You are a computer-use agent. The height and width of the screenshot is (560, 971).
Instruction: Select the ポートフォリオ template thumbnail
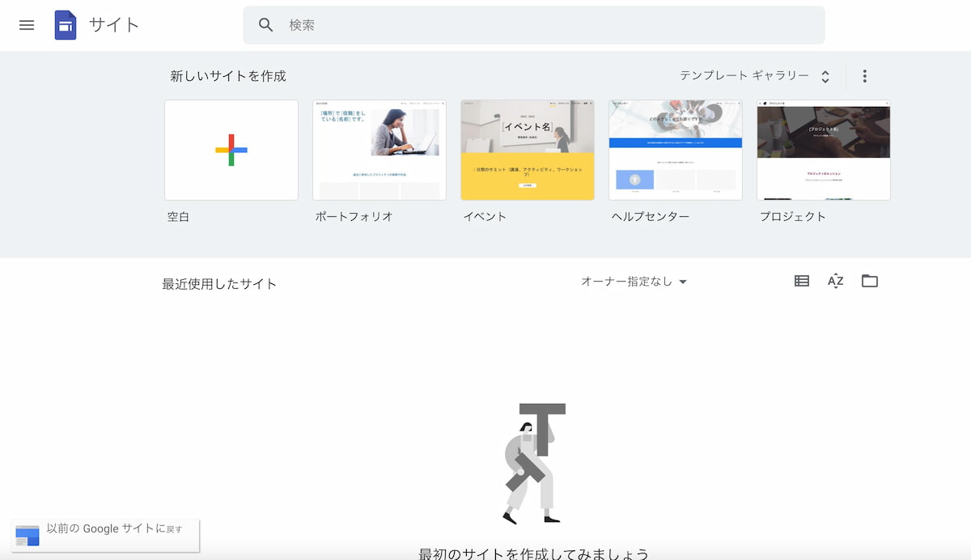coord(379,150)
